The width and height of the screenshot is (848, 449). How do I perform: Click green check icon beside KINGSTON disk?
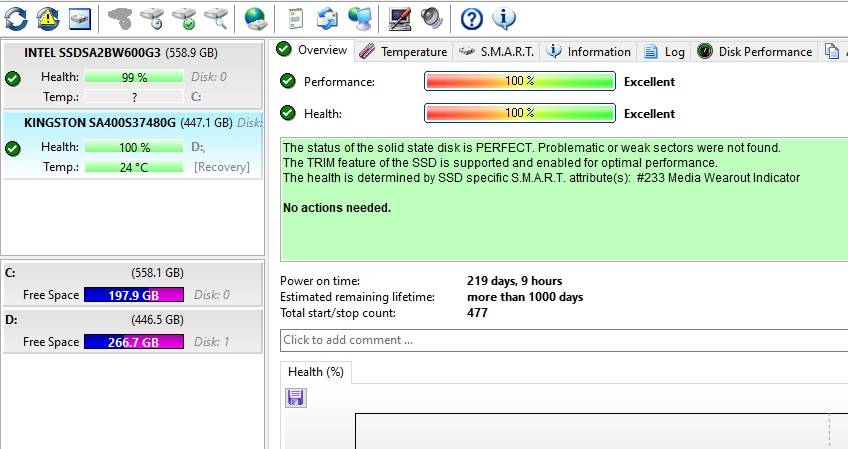click(13, 148)
